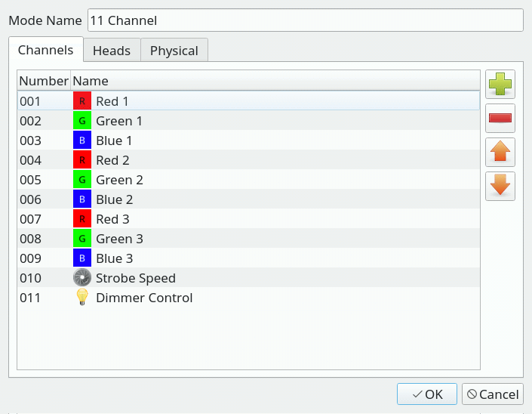Select the Channels tab
Image resolution: width=532 pixels, height=414 pixels.
[45, 50]
